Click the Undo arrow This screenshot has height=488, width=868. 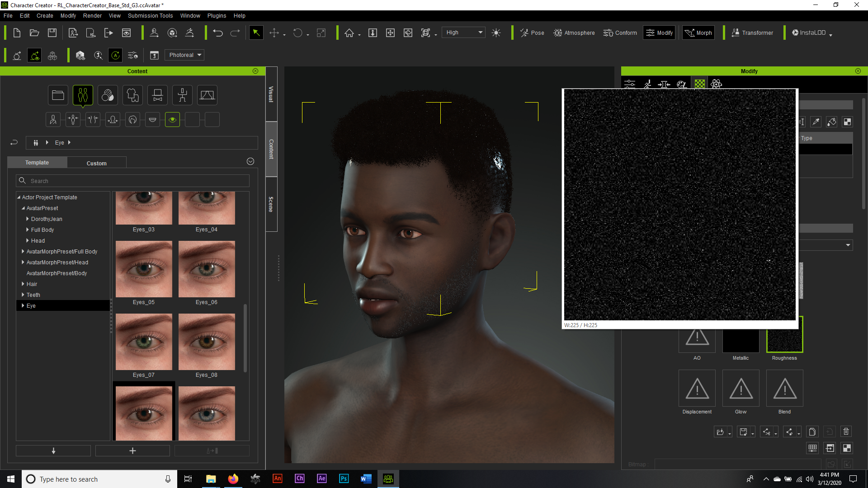218,33
